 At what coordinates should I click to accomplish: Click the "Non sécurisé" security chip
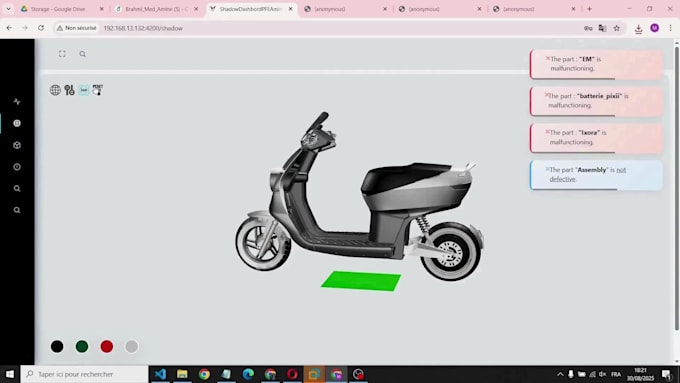[77, 28]
